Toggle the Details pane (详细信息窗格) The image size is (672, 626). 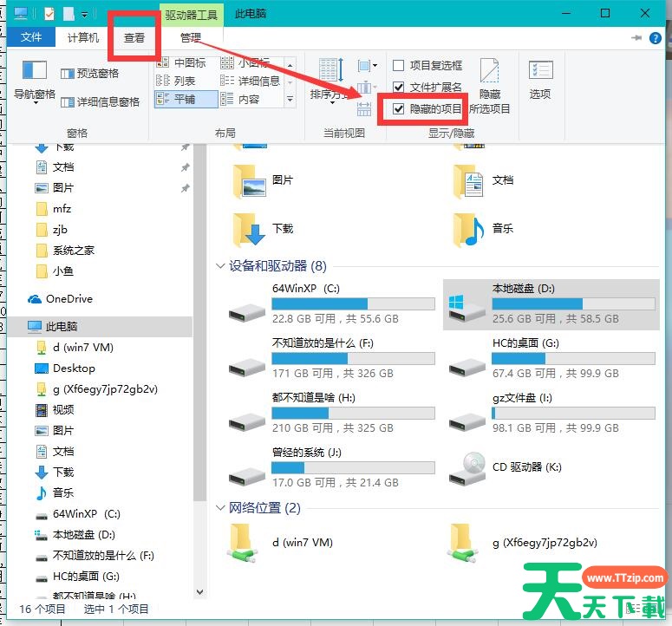coord(100,102)
